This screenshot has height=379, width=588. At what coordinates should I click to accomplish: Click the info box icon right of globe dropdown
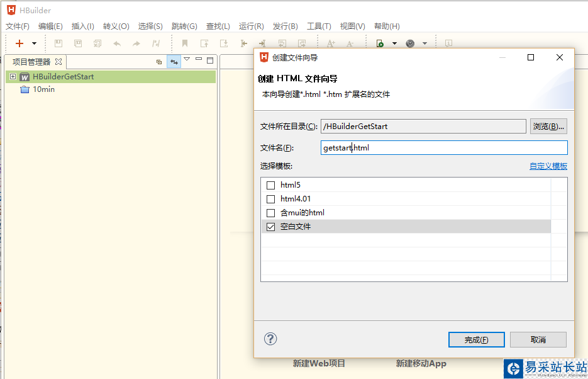448,43
